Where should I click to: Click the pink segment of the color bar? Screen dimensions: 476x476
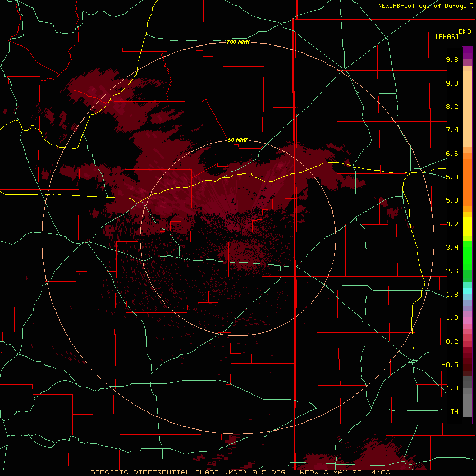pyautogui.click(x=467, y=321)
